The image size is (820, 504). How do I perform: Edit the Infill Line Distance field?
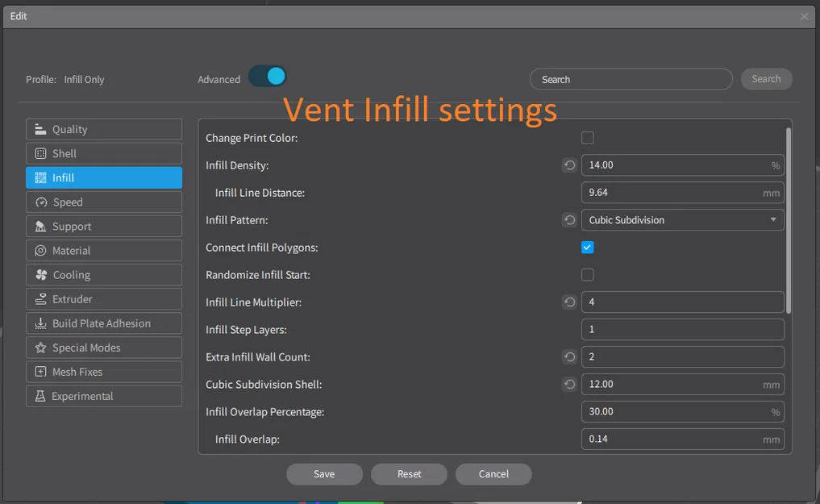pyautogui.click(x=682, y=193)
